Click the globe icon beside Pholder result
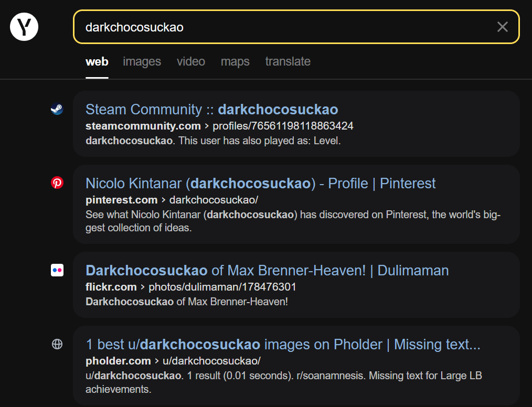Screen dimensions: 532x407 (x=57, y=344)
